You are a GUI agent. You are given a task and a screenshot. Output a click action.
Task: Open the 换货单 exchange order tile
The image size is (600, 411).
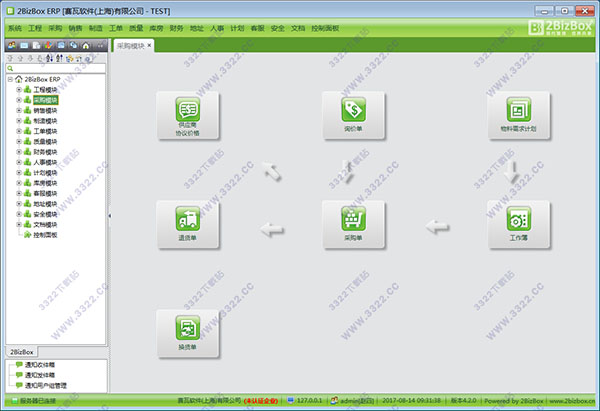tap(188, 334)
